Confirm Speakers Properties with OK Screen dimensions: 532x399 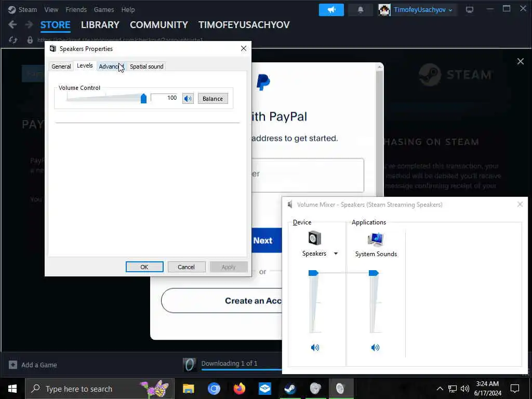coord(144,267)
